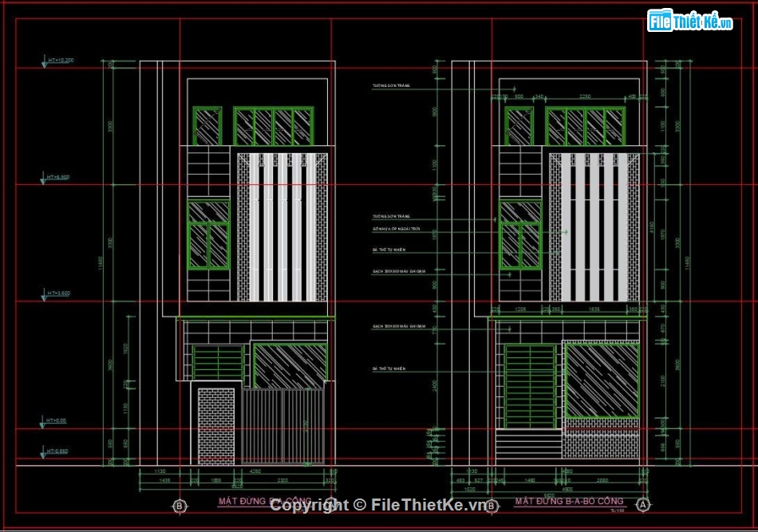Pick the four-panel green window on left elevation's top floor
758x532 pixels.
273,126
